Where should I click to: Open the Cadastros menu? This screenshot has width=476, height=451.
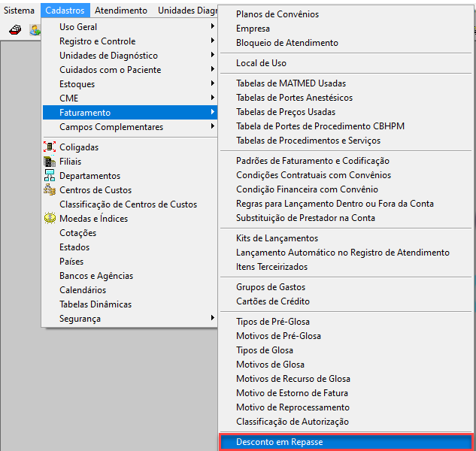(65, 11)
